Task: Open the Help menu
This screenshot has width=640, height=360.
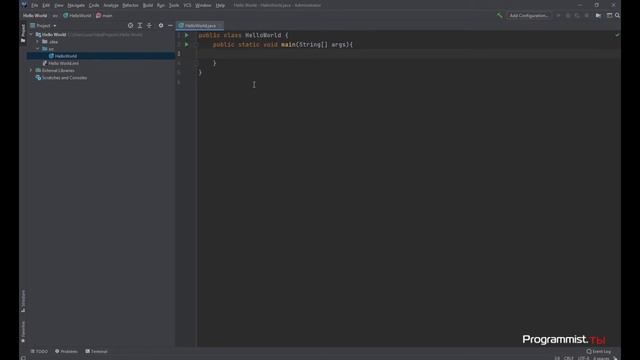Action: [x=220, y=5]
